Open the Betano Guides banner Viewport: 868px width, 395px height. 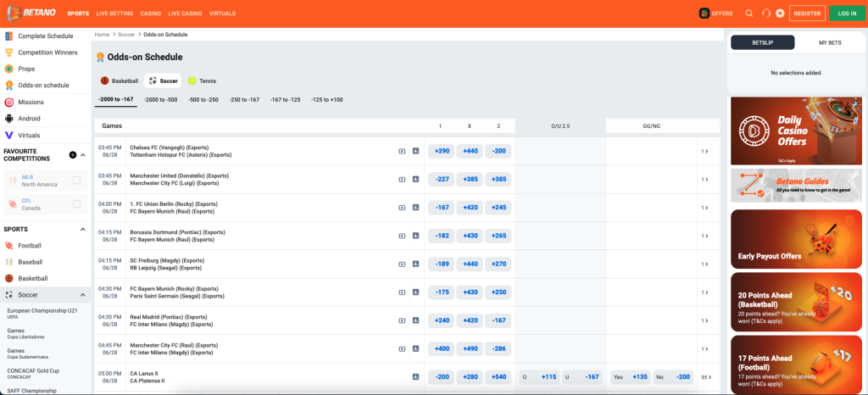tap(796, 186)
